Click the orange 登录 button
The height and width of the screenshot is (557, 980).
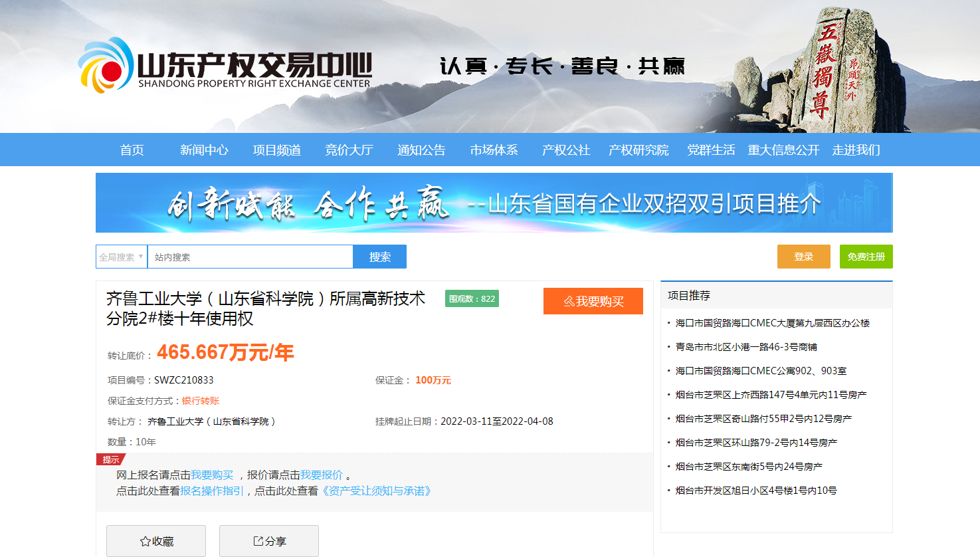(803, 257)
